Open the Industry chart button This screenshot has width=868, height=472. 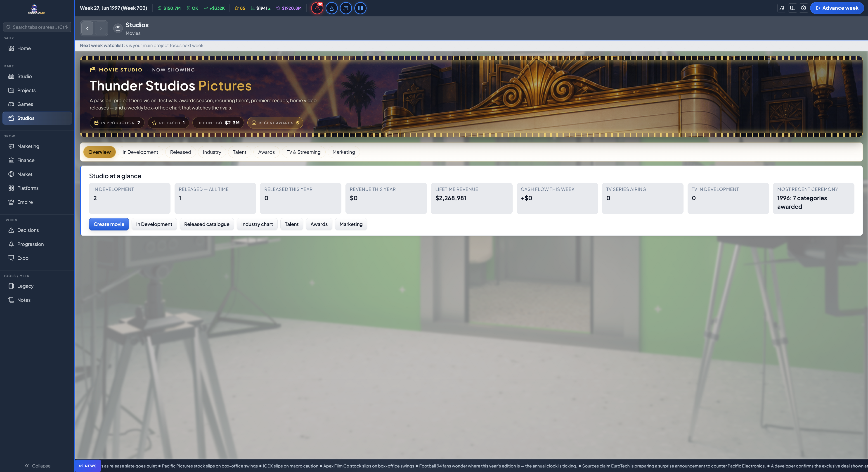[257, 224]
